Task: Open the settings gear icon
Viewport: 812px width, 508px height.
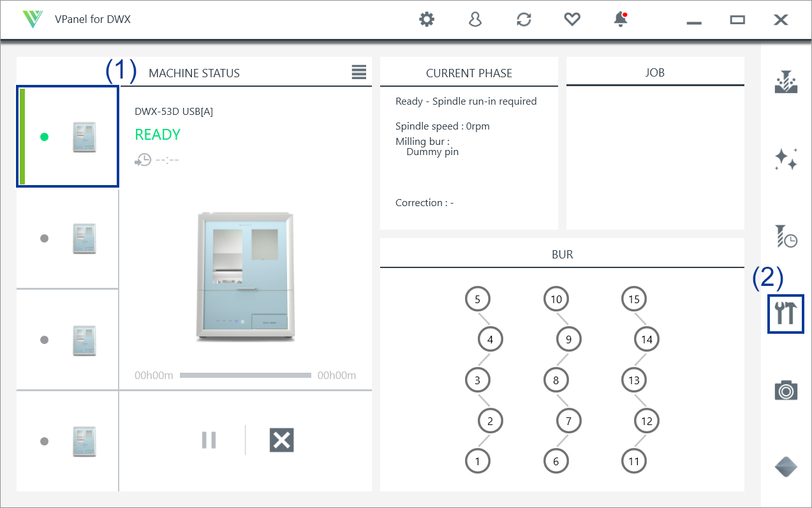Action: (427, 20)
